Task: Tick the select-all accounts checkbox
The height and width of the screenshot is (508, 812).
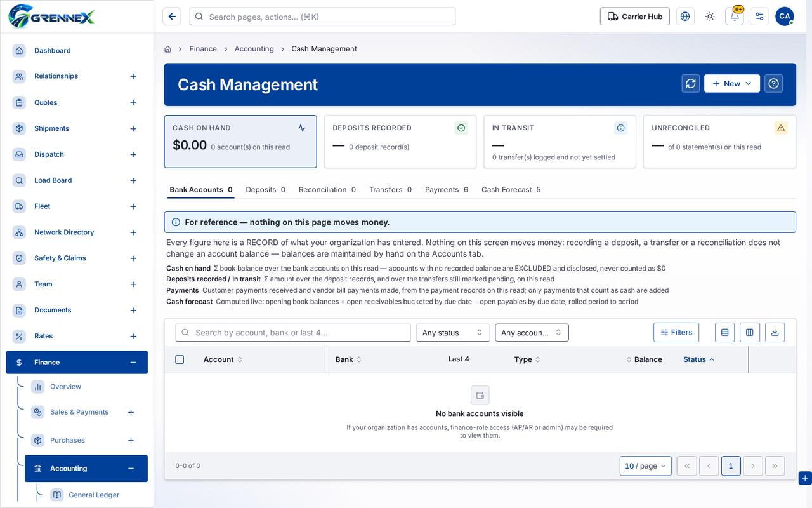Action: point(180,359)
